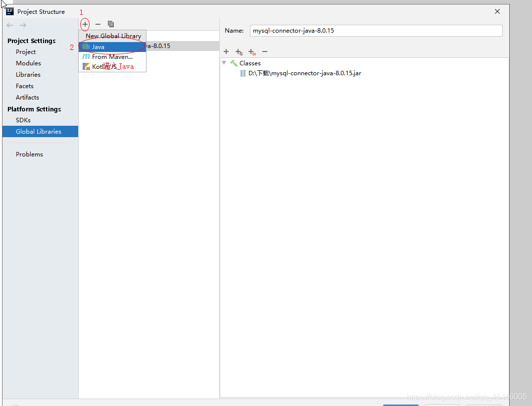Choose From Maven... in the popup menu
This screenshot has height=406, width=532.
coord(112,56)
